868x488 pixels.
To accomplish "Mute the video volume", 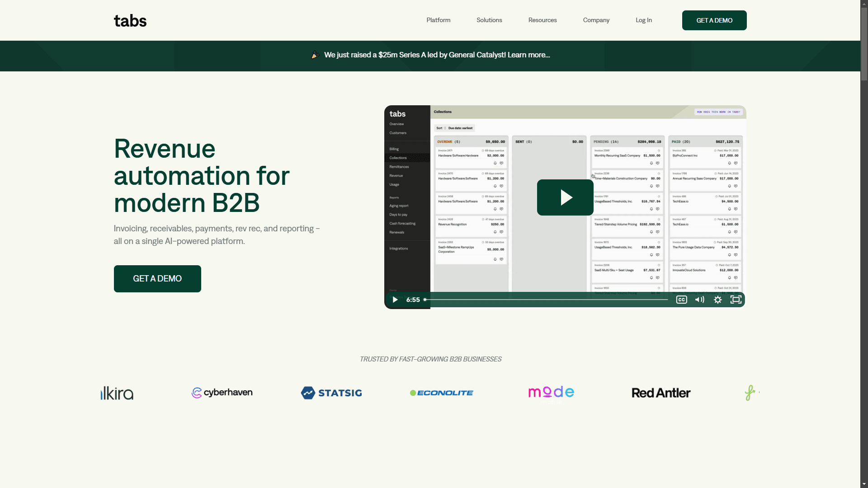I will 699,300.
